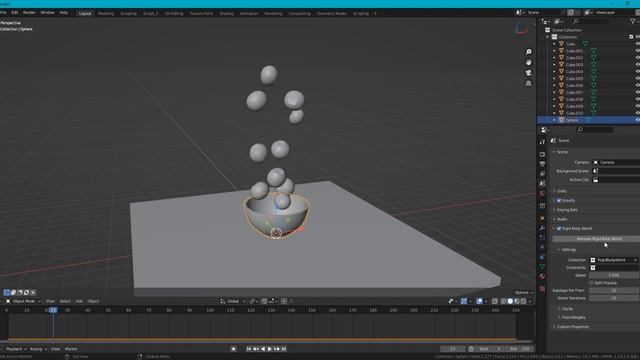Open the Modifiers wrench tab icon
The width and height of the screenshot is (640, 360).
542,228
